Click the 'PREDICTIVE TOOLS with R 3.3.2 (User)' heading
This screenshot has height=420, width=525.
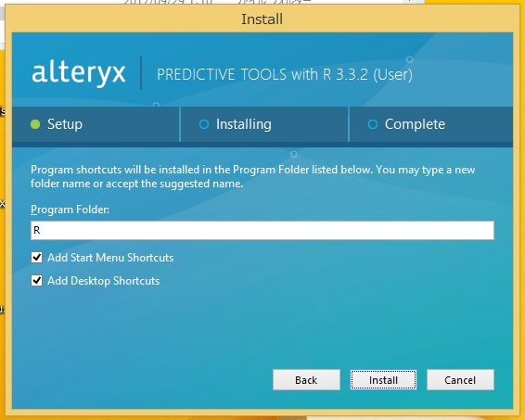point(285,74)
